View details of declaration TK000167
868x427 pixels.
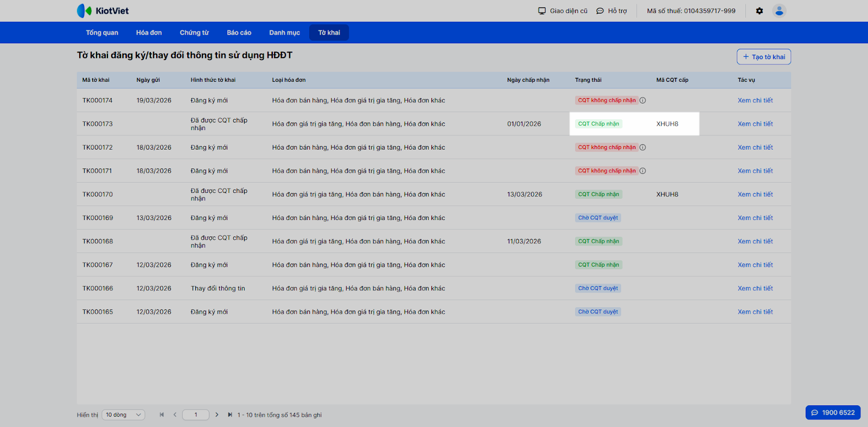755,265
